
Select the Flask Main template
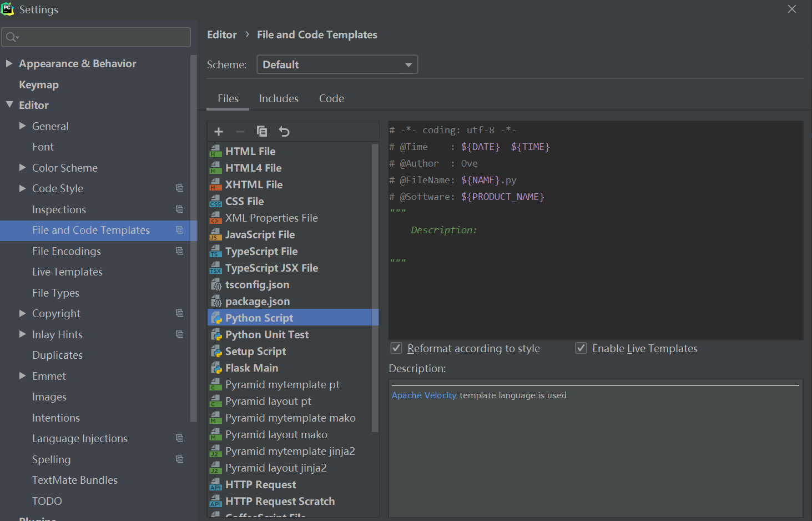pos(252,368)
